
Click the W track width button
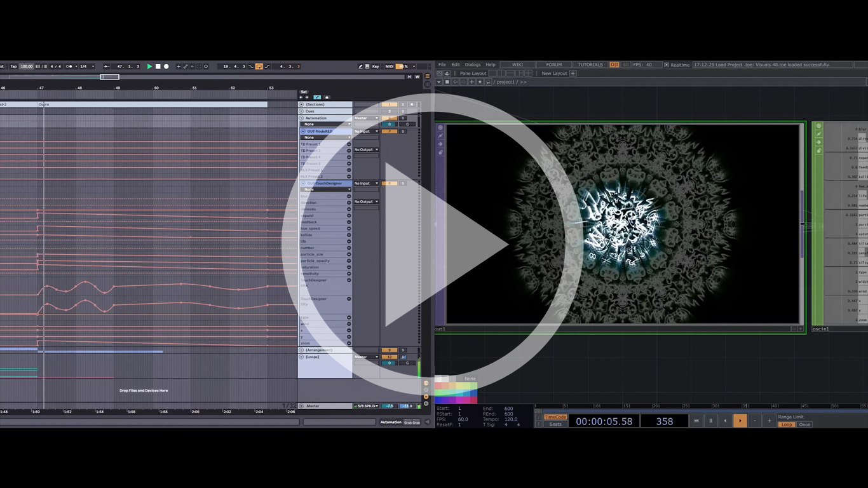[417, 77]
